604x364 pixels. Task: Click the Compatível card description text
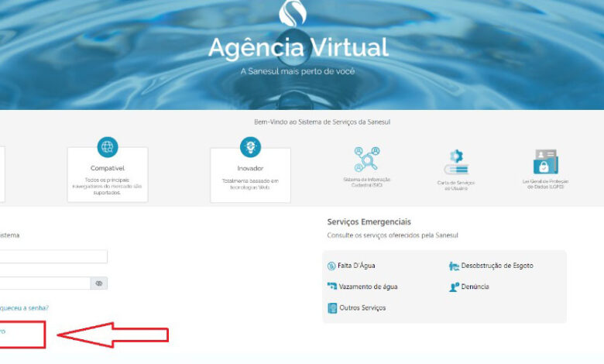[x=107, y=186]
